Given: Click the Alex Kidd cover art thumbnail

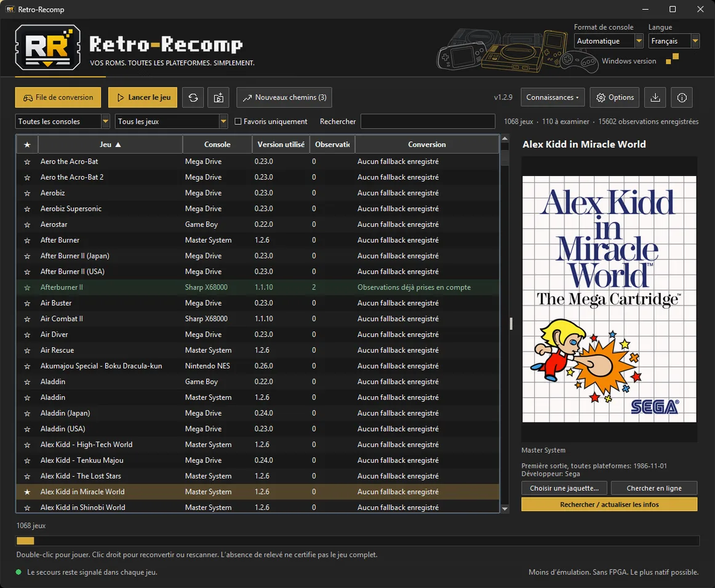Looking at the screenshot, I should (x=609, y=300).
